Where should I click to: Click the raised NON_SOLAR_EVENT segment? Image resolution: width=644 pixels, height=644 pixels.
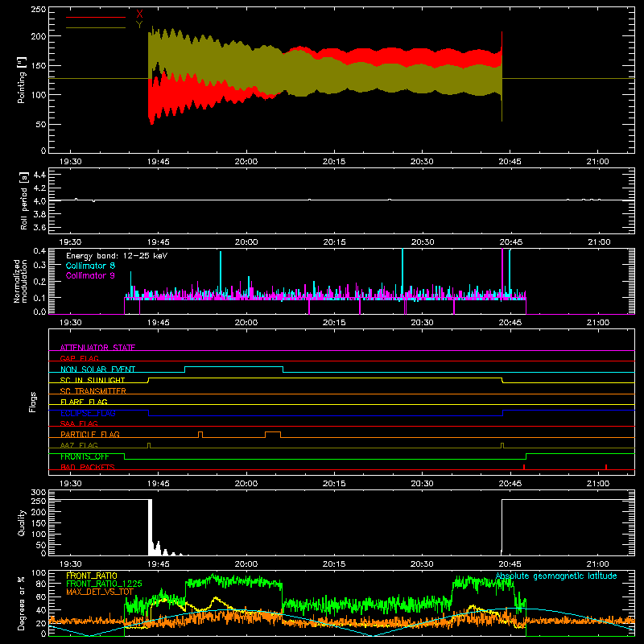(x=233, y=367)
